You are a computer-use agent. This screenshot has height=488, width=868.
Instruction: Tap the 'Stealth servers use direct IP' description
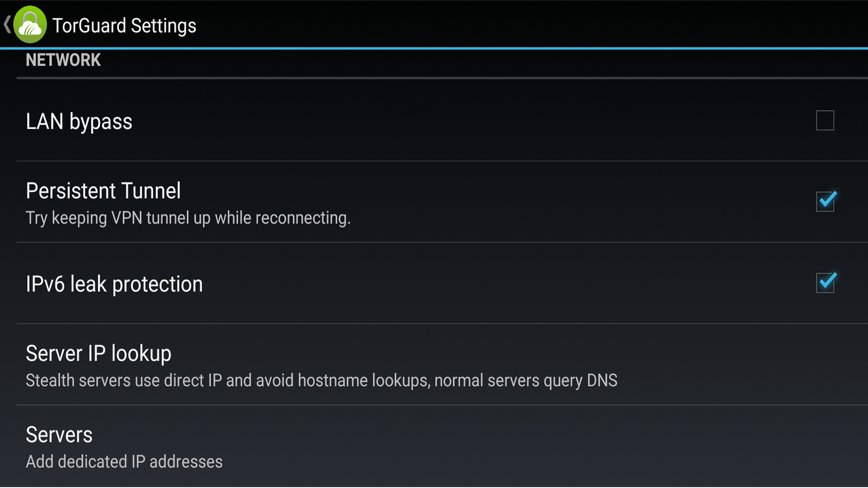321,380
